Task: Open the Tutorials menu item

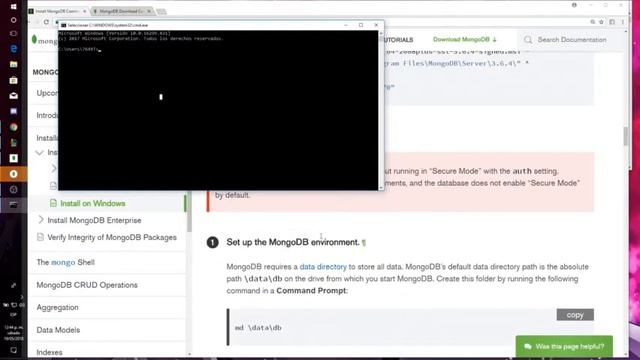Action: point(398,40)
